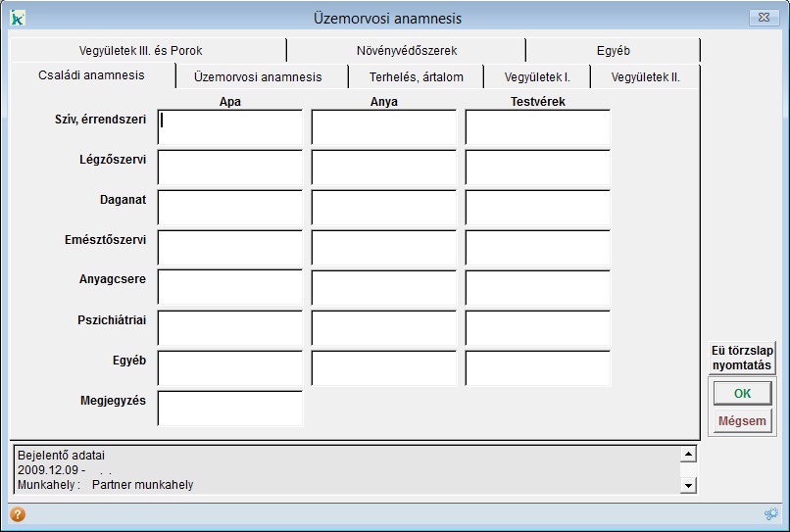Click the application logo icon in title bar
790x532 pixels.
point(18,18)
